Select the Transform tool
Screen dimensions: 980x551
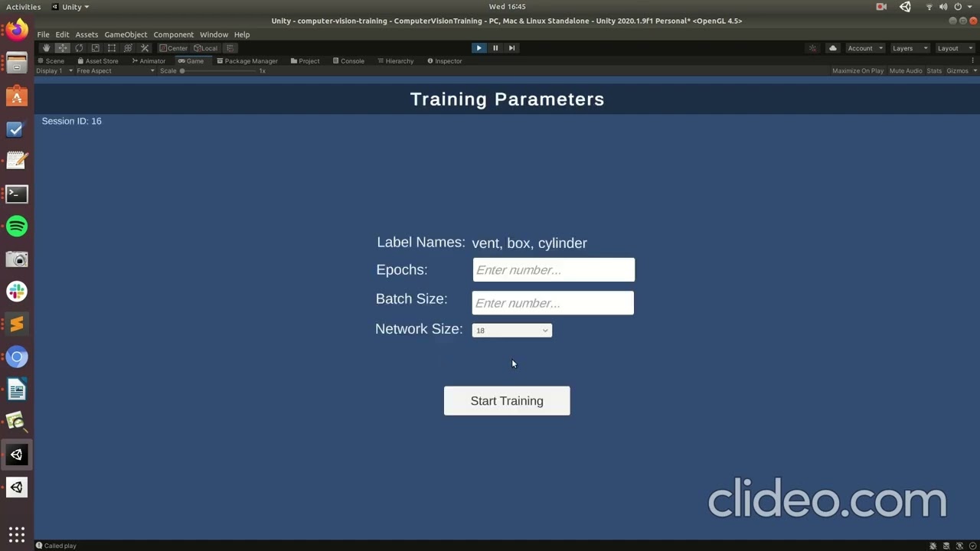[x=128, y=48]
